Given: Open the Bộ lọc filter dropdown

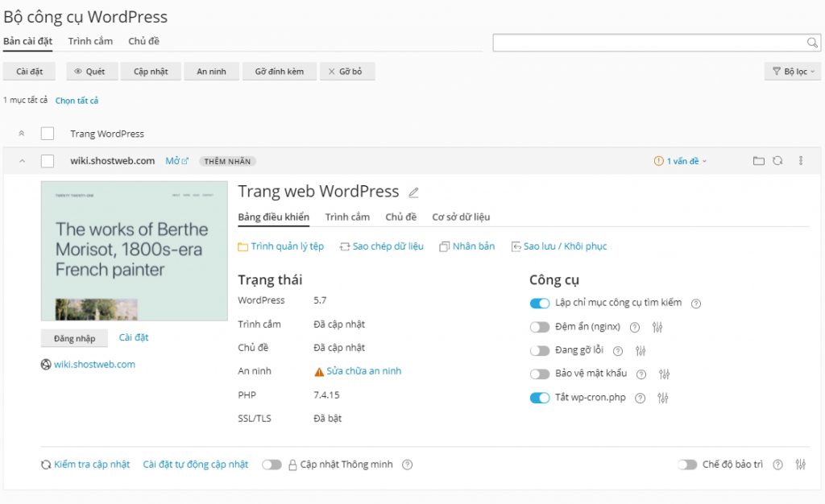Looking at the screenshot, I should [791, 71].
